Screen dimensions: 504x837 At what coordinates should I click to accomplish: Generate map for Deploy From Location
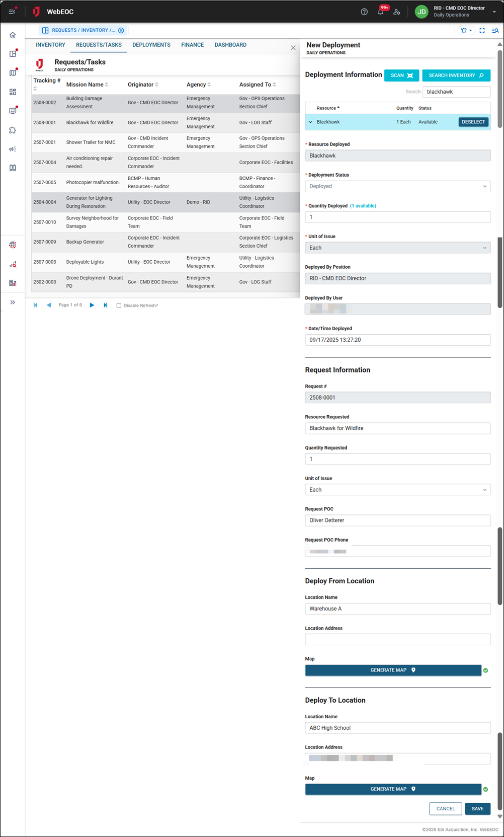(393, 670)
